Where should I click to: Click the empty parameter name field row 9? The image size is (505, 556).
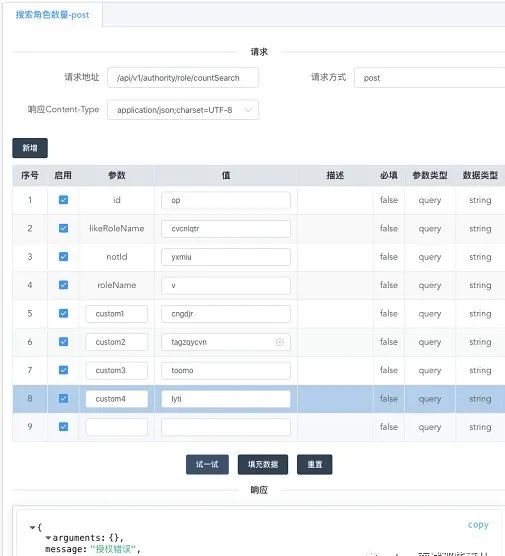[x=117, y=427]
